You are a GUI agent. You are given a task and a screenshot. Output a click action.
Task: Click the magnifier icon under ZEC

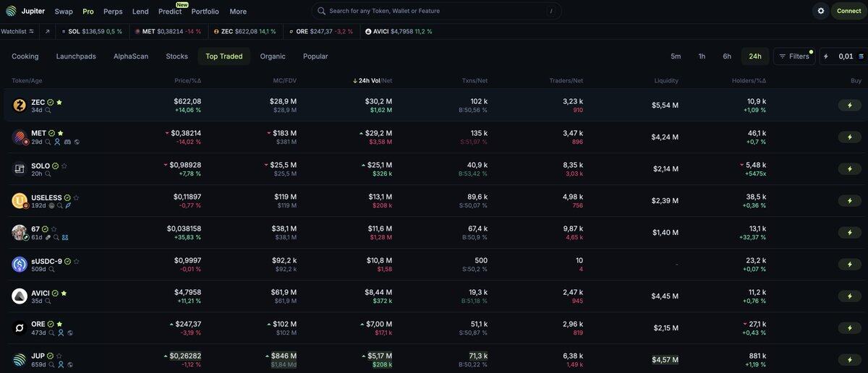48,111
